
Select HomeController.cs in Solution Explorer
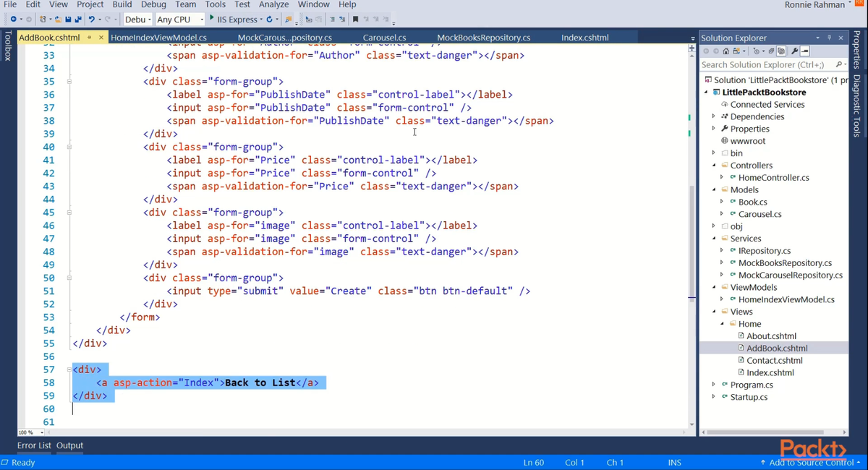pos(773,177)
